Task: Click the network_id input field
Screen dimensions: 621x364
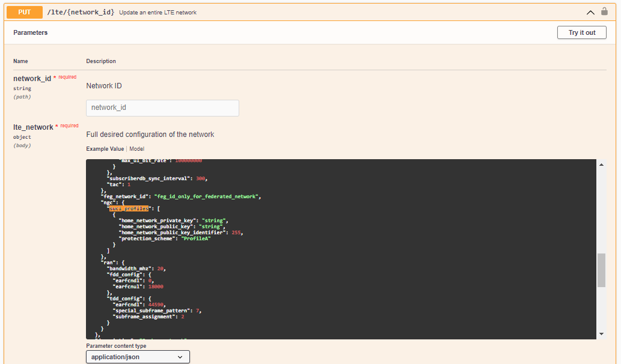Action: coord(162,108)
